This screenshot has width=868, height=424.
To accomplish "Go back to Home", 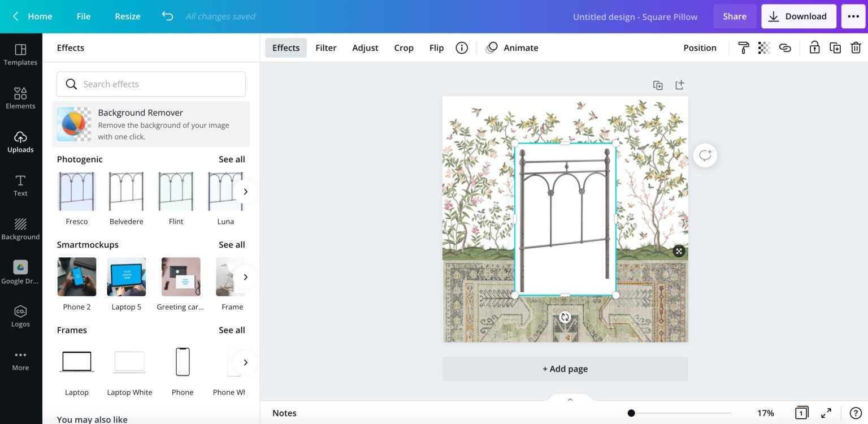I will 33,16.
